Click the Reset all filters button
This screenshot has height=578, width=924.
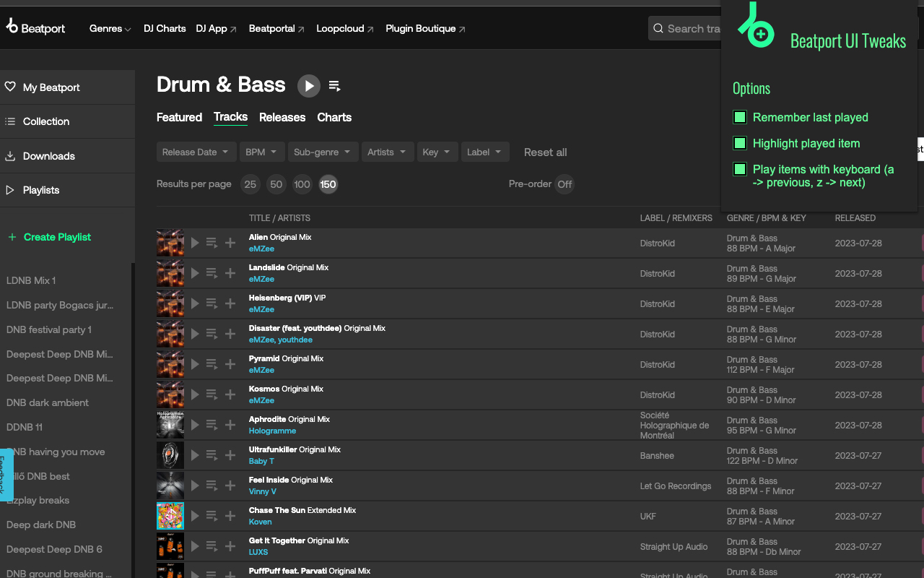click(545, 152)
